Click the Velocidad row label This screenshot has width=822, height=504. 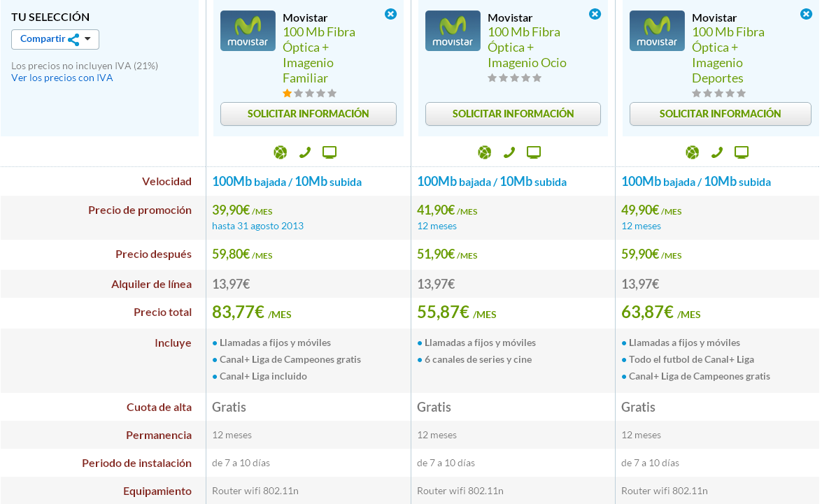pyautogui.click(x=166, y=181)
